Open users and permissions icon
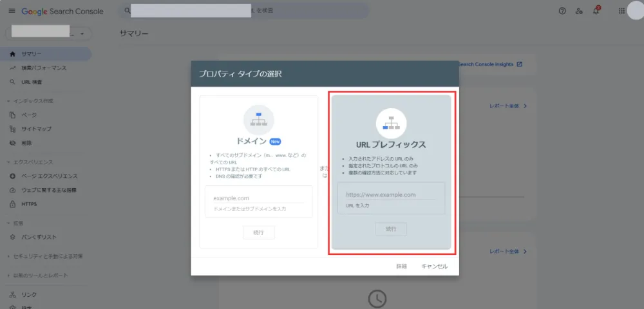Screen dimensions: 644x309 [x=579, y=11]
